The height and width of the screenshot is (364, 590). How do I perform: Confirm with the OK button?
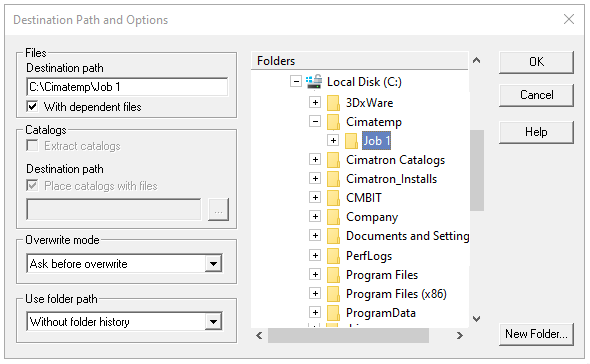click(x=536, y=62)
